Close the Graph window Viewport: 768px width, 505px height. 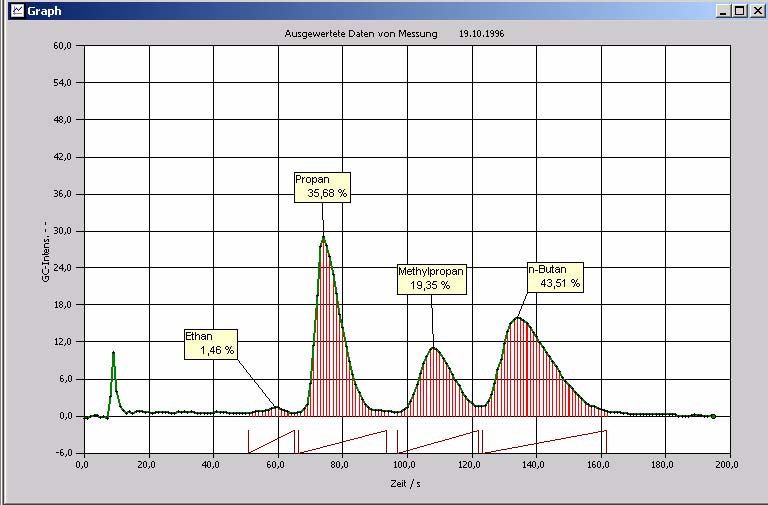[756, 11]
